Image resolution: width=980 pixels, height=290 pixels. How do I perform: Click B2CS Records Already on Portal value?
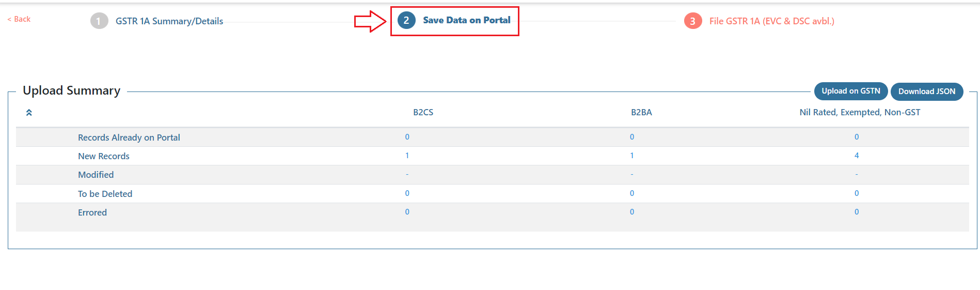point(407,137)
